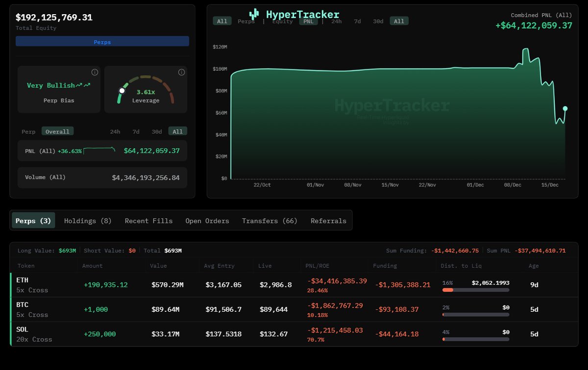
Task: Select the Overall toggle in stats panel
Action: [x=57, y=132]
